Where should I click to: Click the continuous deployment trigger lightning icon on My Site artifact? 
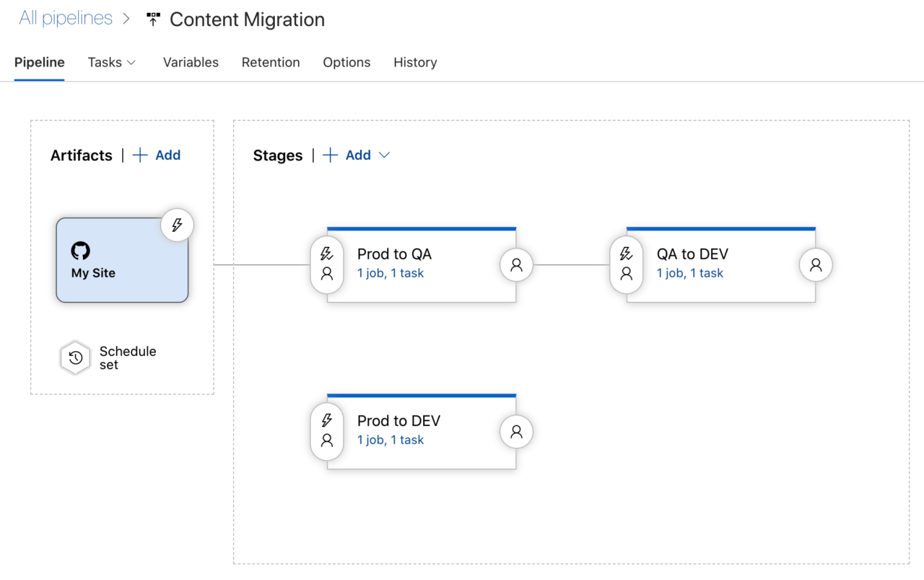(x=177, y=225)
